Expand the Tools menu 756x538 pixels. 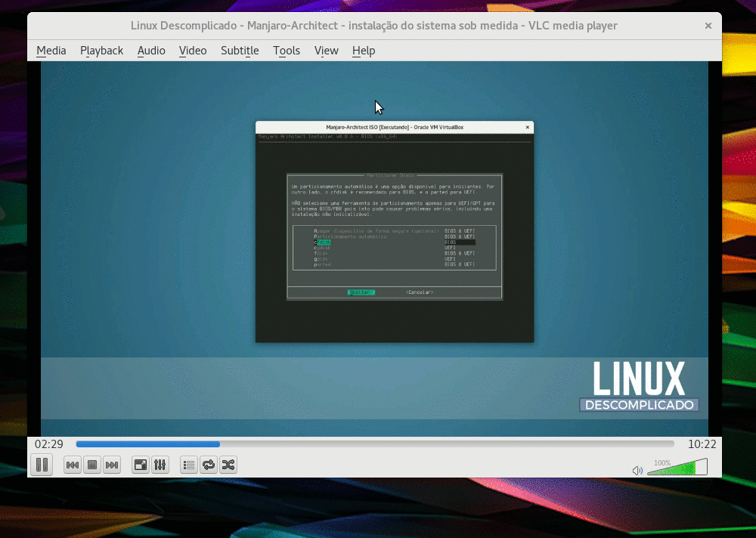[287, 51]
